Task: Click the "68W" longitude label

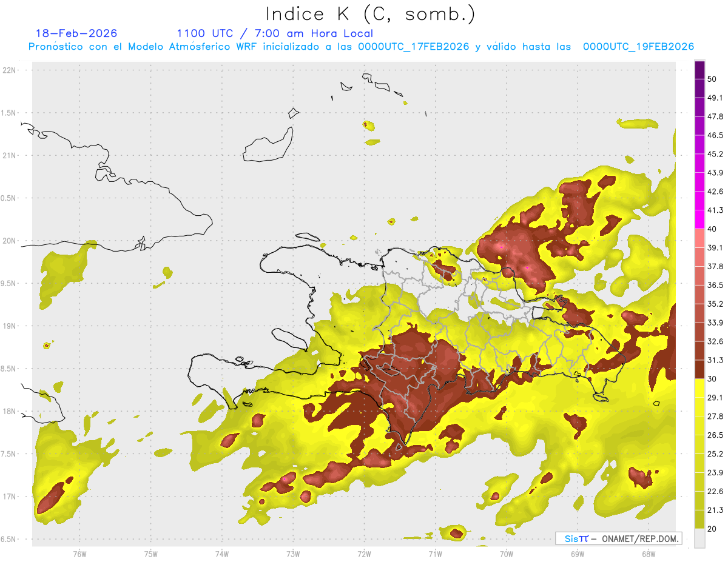Action: click(x=649, y=554)
